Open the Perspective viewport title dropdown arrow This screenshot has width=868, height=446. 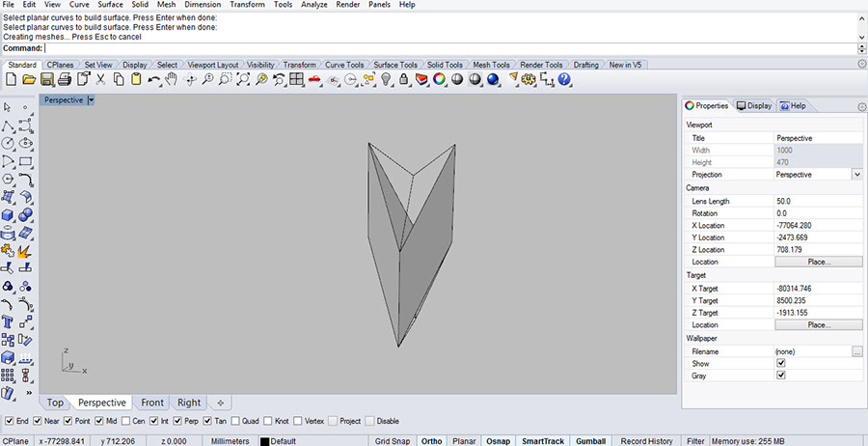coord(91,100)
